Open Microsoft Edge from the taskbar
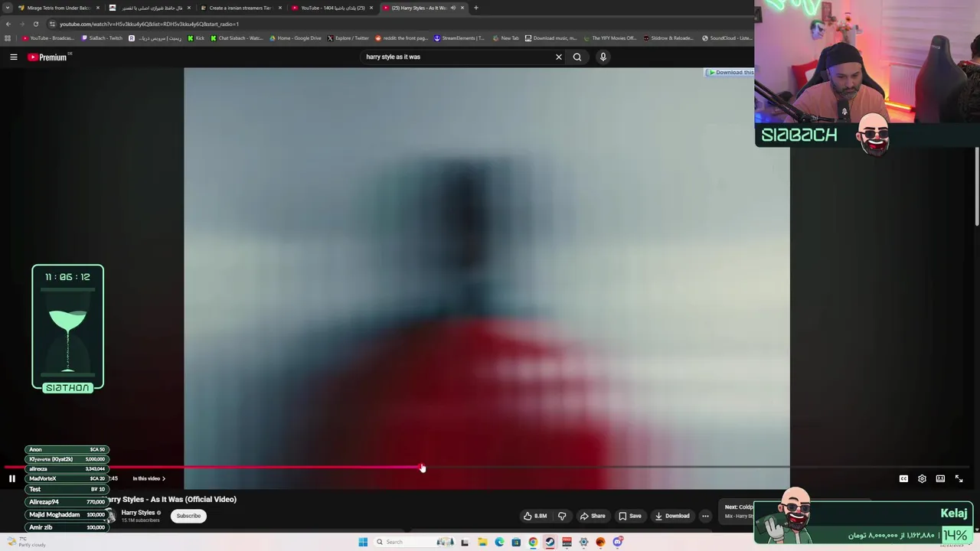Image resolution: width=980 pixels, height=551 pixels. [x=499, y=542]
